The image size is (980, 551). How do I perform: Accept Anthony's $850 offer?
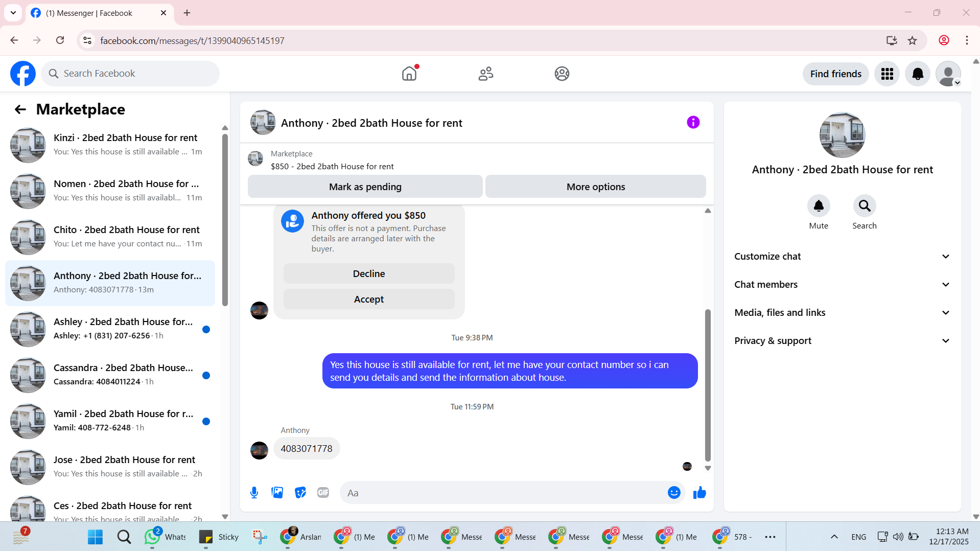(x=368, y=299)
